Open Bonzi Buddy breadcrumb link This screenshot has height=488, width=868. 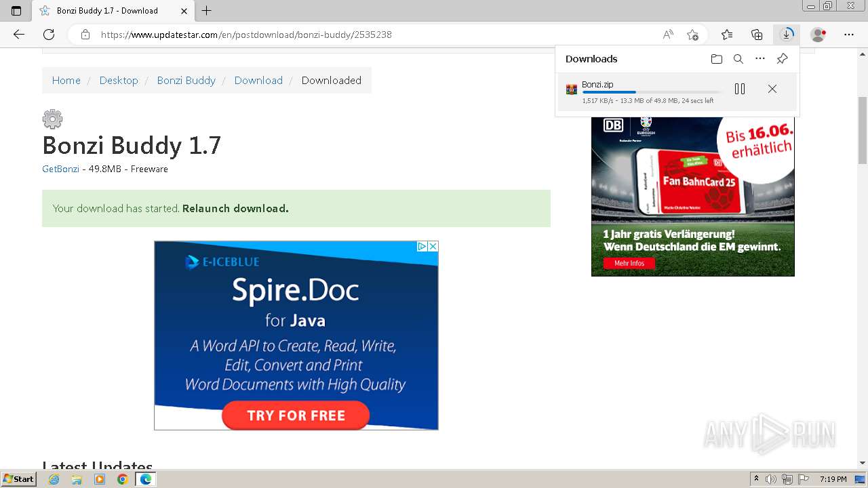[186, 80]
